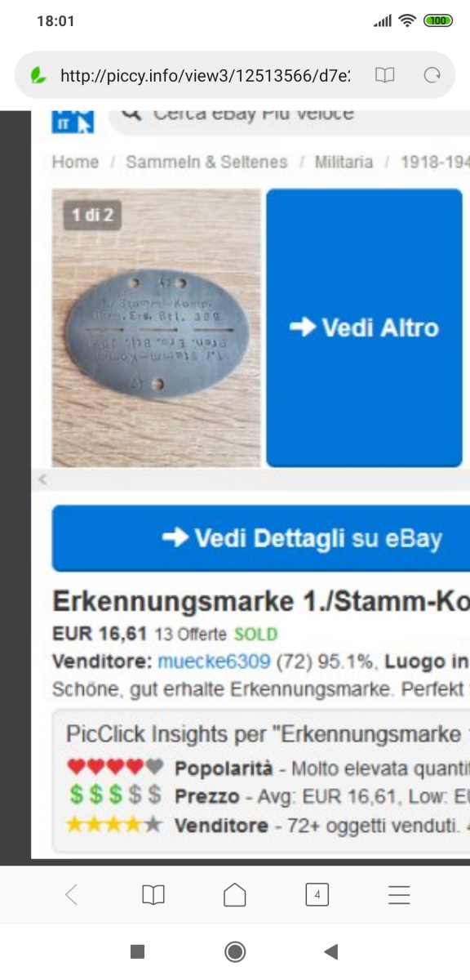Tap the Android home circle button
This screenshot has width=470, height=980.
[x=235, y=951]
